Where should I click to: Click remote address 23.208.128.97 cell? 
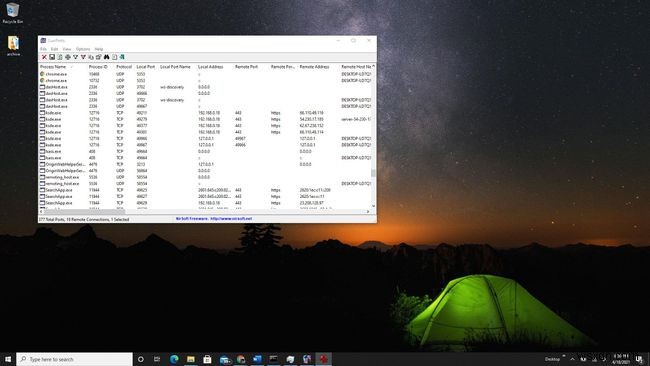tap(311, 203)
